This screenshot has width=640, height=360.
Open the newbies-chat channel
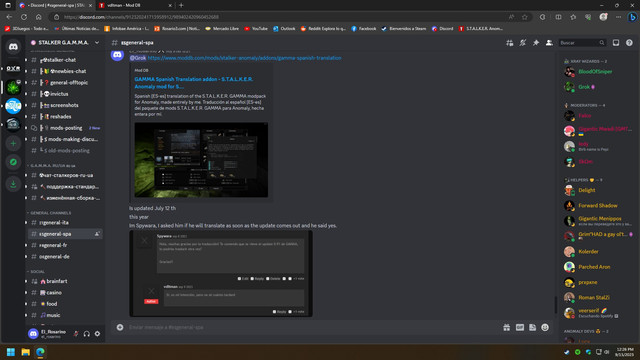pos(64,71)
